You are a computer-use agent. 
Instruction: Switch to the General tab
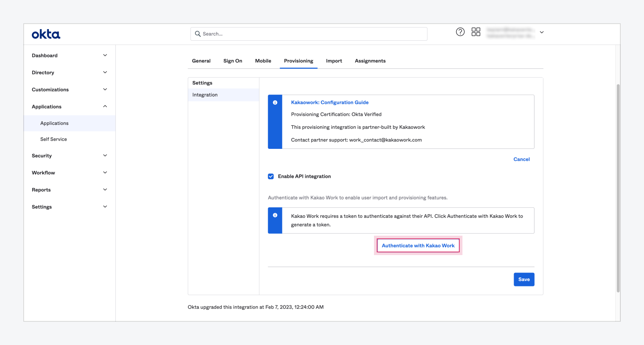tap(201, 61)
